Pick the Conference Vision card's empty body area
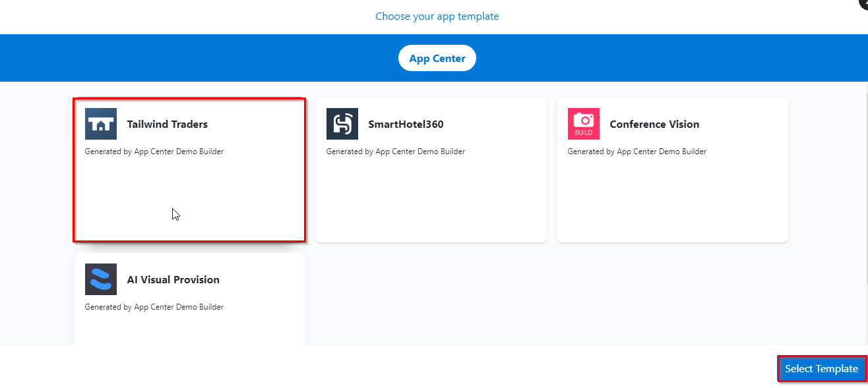Screen dimensions: 868x388 pyautogui.click(x=673, y=198)
